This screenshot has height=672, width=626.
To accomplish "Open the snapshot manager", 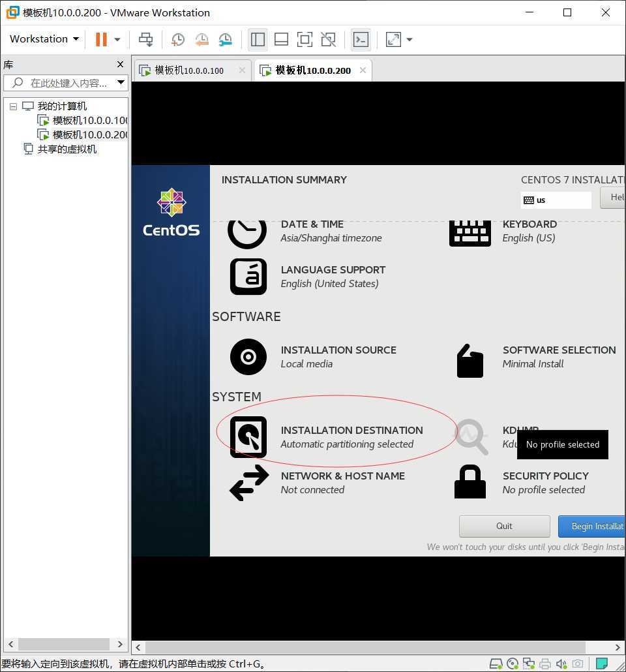I will [226, 39].
